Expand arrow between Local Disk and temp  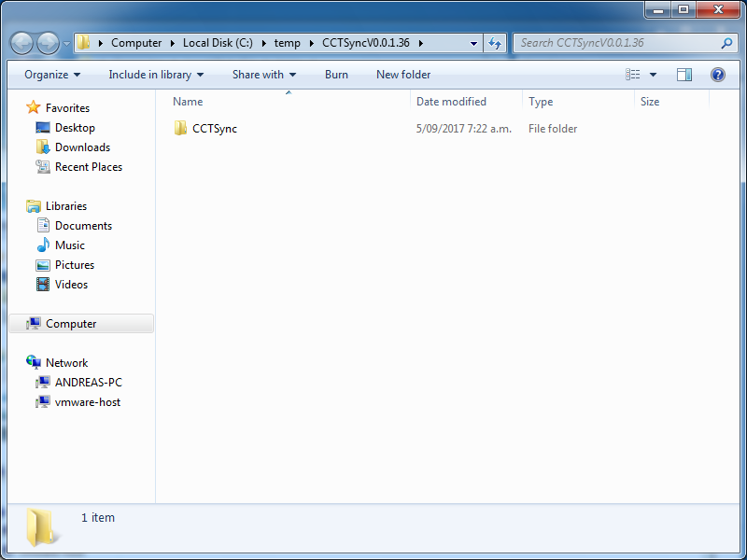coord(264,43)
